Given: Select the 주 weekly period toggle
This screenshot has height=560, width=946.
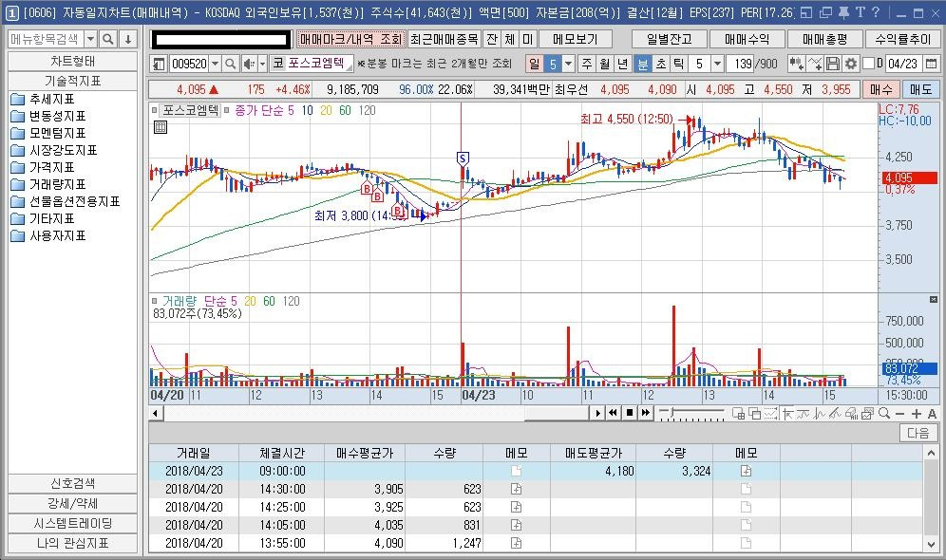Looking at the screenshot, I should click(x=587, y=64).
